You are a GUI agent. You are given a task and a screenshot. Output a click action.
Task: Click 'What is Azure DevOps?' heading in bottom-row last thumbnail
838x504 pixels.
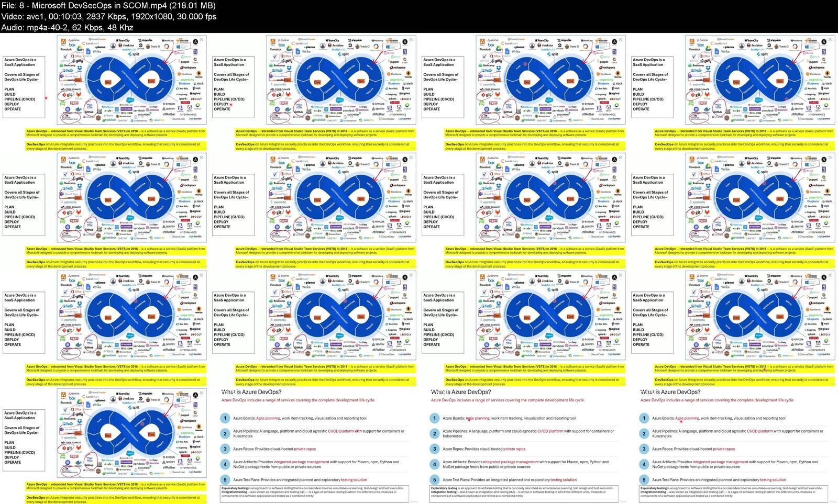(x=670, y=392)
